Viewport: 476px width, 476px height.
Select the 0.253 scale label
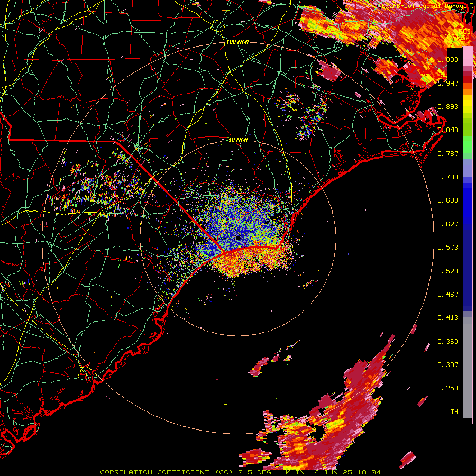point(448,388)
